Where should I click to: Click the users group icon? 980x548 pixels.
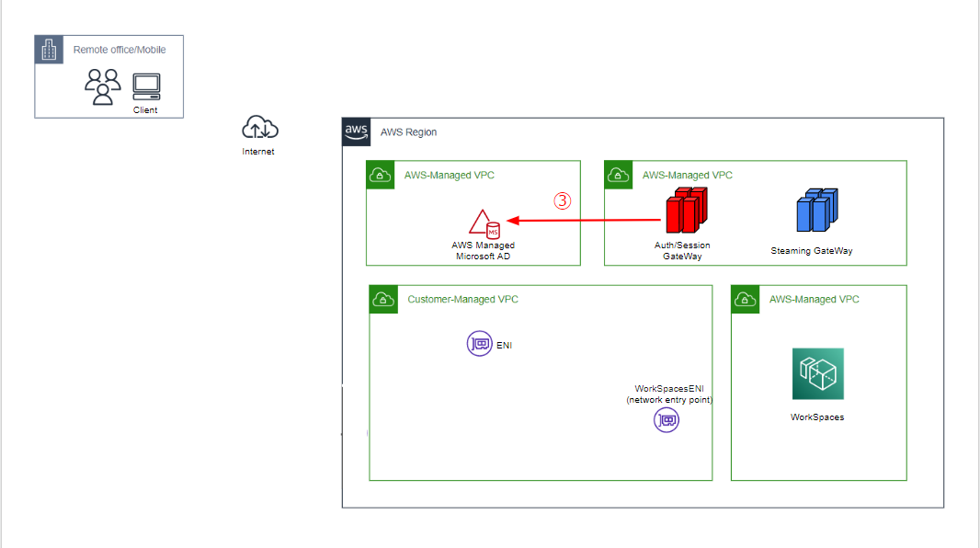[102, 86]
